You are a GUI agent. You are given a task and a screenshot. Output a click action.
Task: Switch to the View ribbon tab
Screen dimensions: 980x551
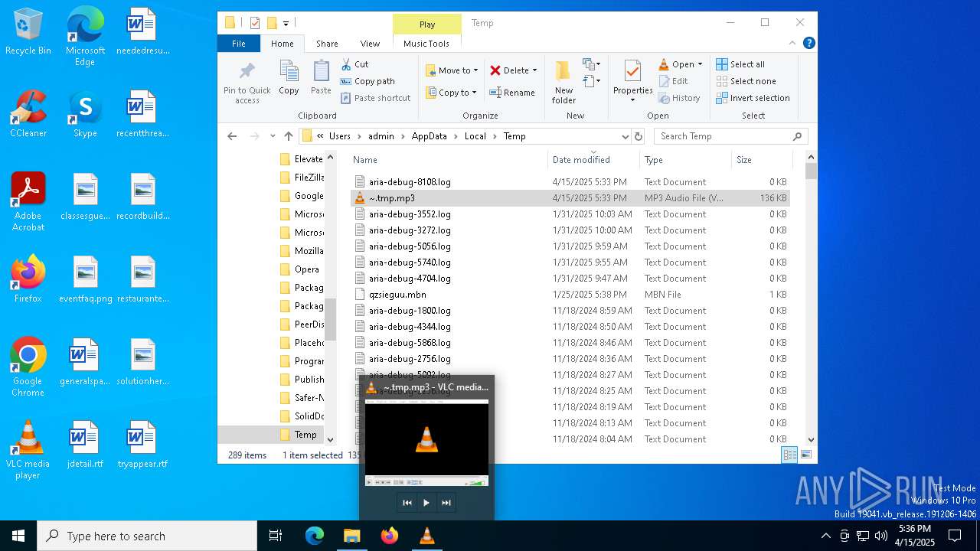(x=370, y=44)
